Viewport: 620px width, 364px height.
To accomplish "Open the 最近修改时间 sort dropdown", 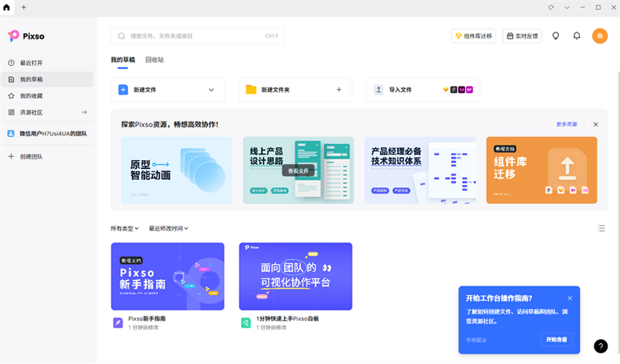I will coord(167,228).
